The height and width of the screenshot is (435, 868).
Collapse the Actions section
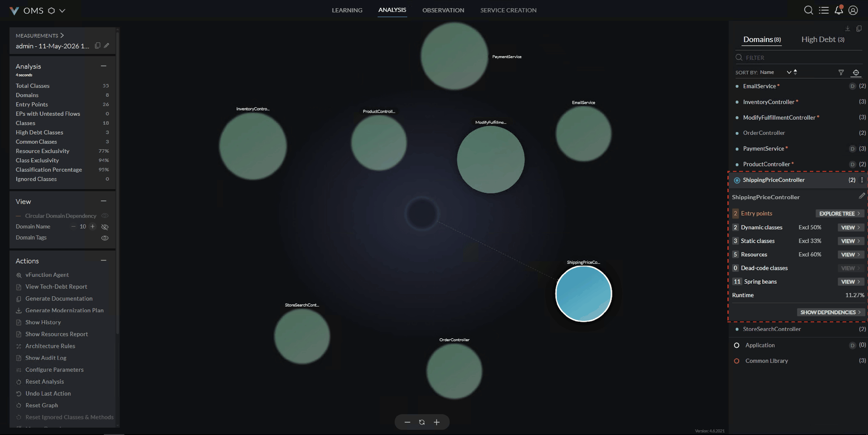point(103,261)
